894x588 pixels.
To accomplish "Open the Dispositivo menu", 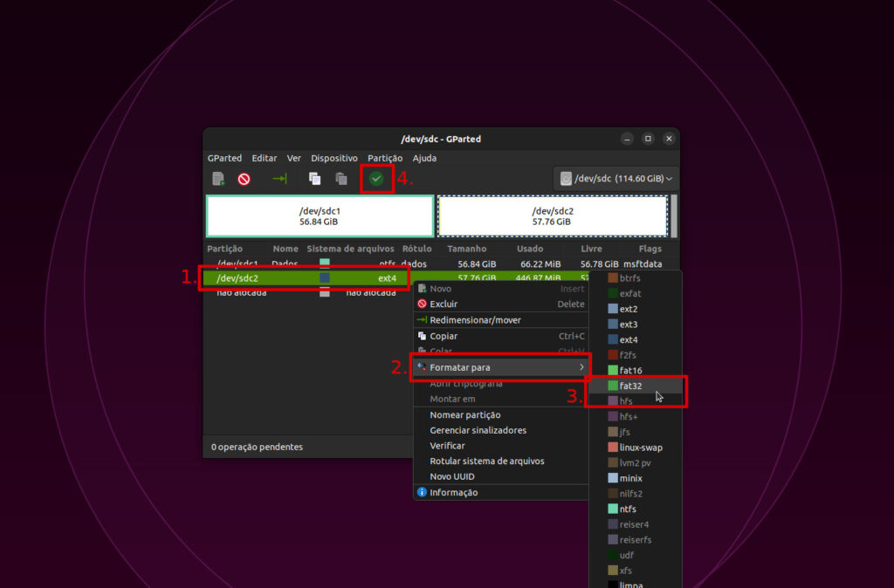I will (334, 159).
